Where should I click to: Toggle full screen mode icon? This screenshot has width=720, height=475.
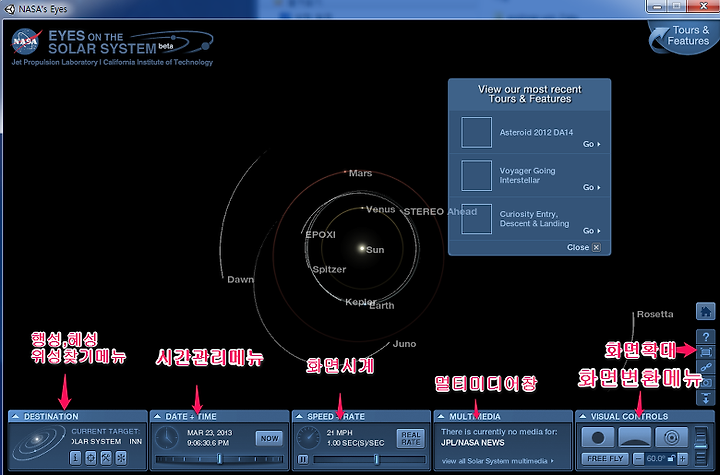point(705,352)
